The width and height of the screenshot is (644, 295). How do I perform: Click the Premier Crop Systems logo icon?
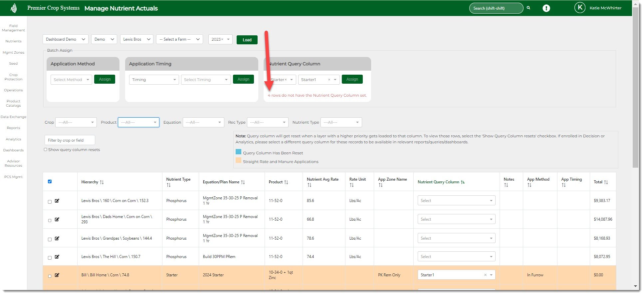pos(14,8)
